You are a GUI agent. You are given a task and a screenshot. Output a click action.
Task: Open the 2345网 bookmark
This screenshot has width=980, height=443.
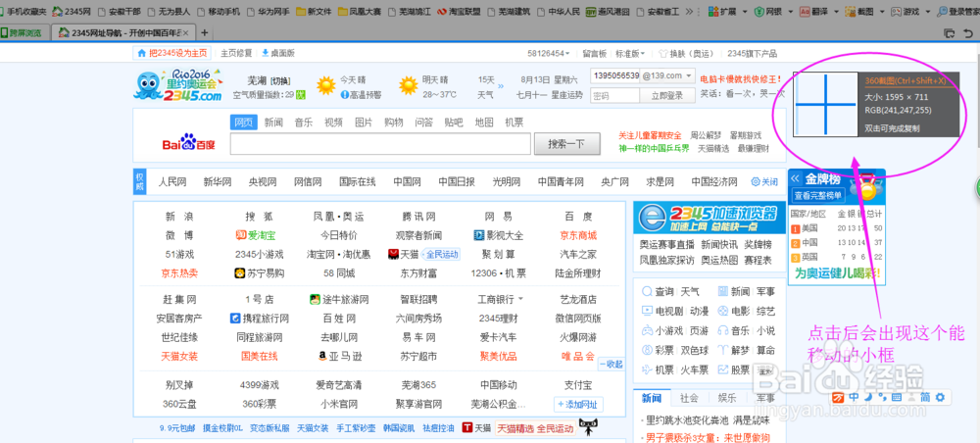(71, 11)
